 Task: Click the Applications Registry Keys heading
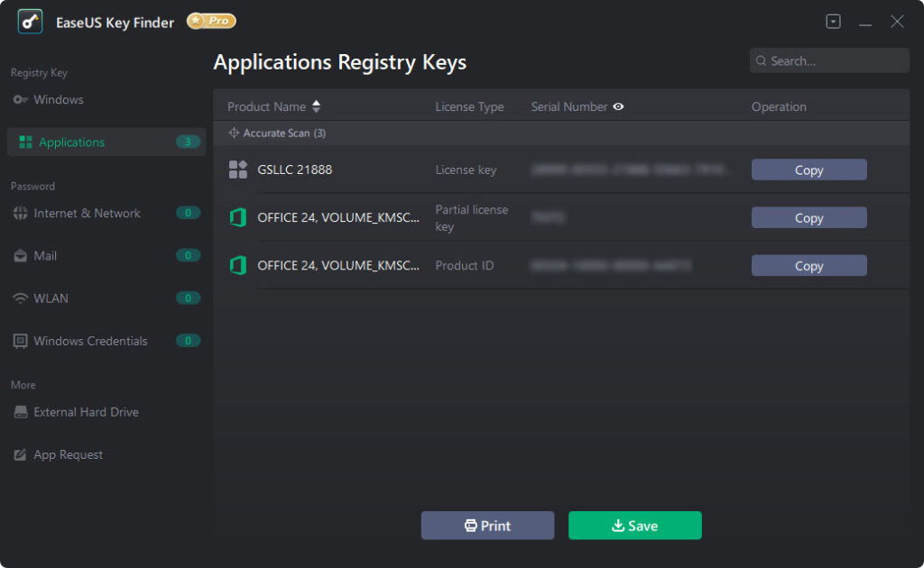coord(340,62)
